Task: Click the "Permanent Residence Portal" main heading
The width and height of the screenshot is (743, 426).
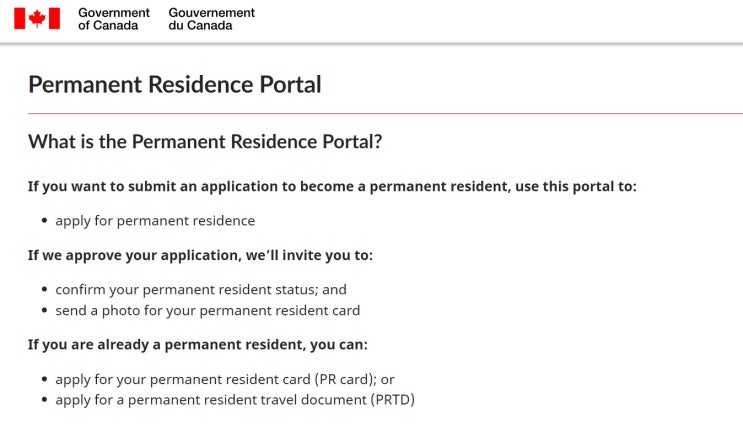Action: (175, 84)
